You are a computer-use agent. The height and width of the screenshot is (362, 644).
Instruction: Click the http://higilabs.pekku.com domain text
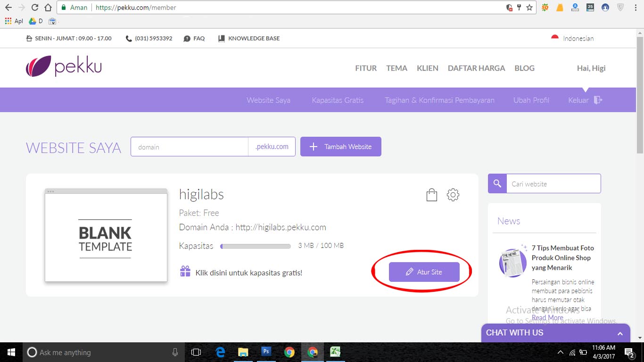(281, 227)
